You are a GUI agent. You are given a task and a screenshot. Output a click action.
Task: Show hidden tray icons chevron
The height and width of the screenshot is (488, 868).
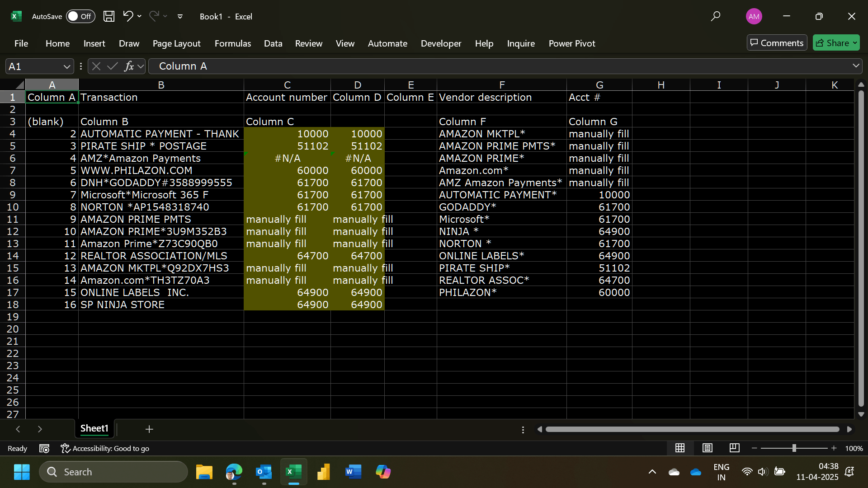[x=652, y=472]
